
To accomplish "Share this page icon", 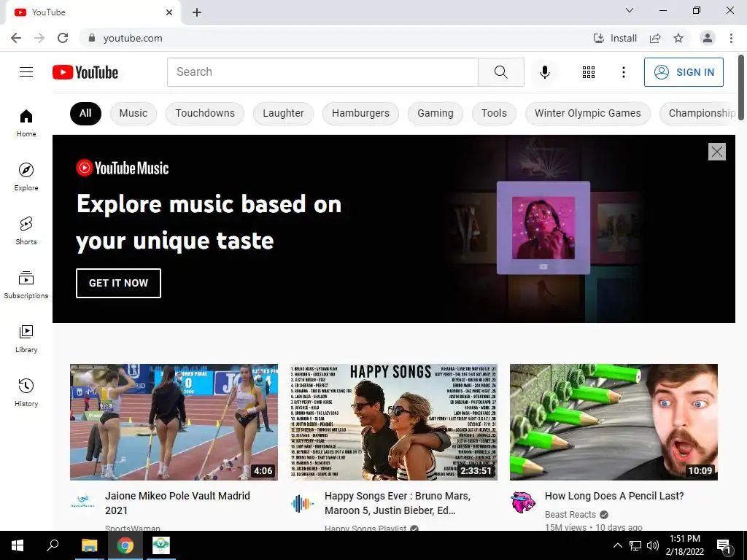I will [x=655, y=38].
